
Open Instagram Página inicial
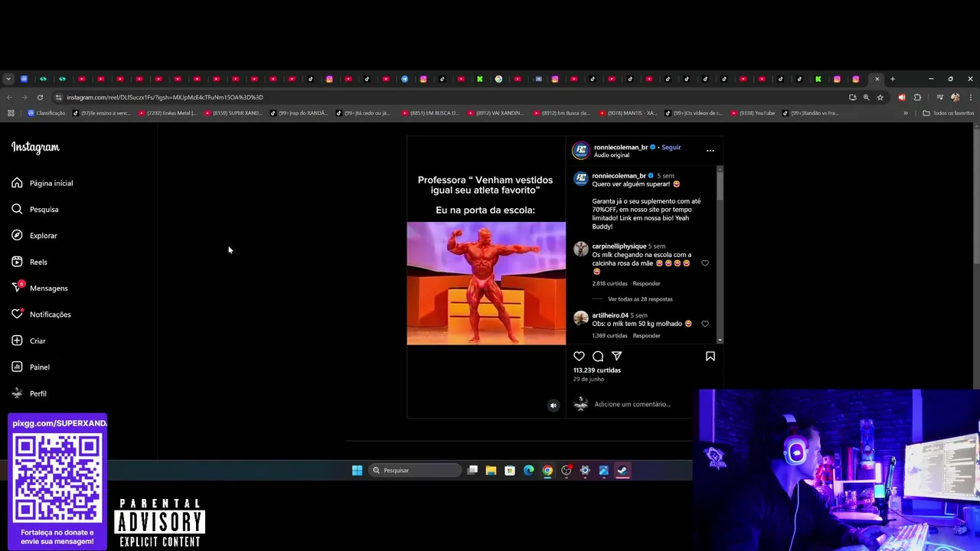[42, 183]
